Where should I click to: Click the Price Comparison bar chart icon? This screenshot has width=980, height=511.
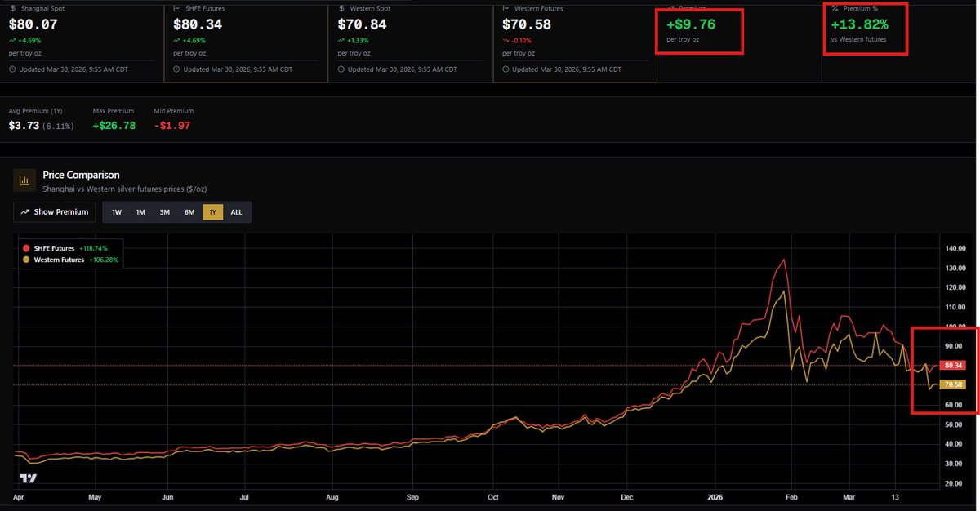point(24,180)
